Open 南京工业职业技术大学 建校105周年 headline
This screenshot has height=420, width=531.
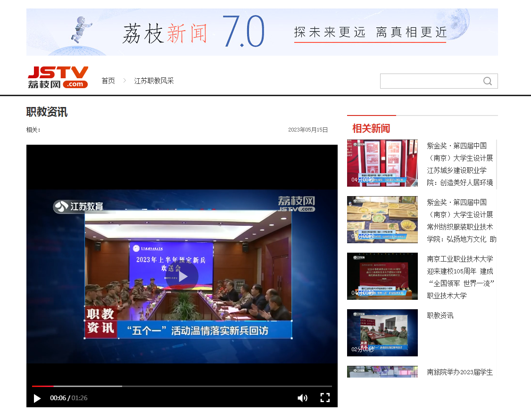(x=460, y=277)
